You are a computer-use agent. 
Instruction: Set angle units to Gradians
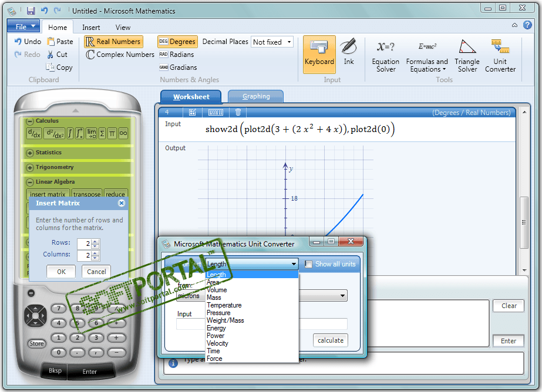pyautogui.click(x=178, y=67)
